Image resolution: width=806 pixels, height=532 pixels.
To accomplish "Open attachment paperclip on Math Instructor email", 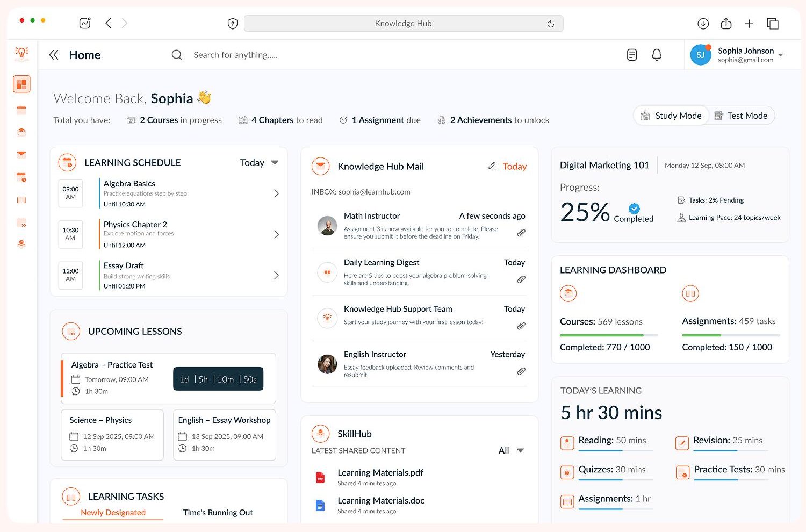I will (521, 233).
